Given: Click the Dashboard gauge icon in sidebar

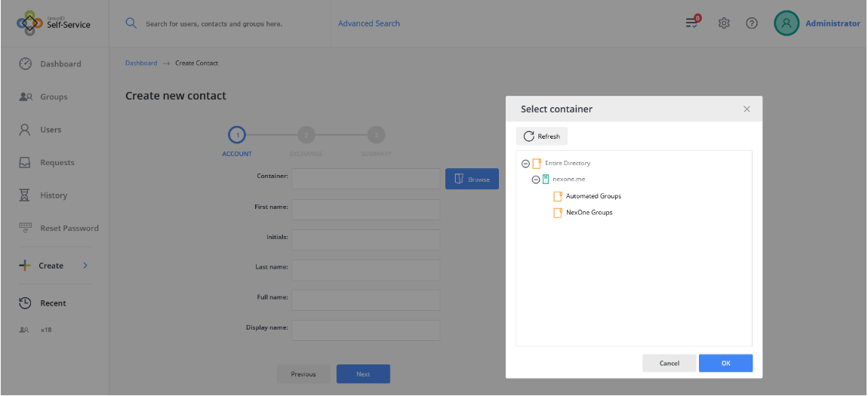Looking at the screenshot, I should [26, 63].
